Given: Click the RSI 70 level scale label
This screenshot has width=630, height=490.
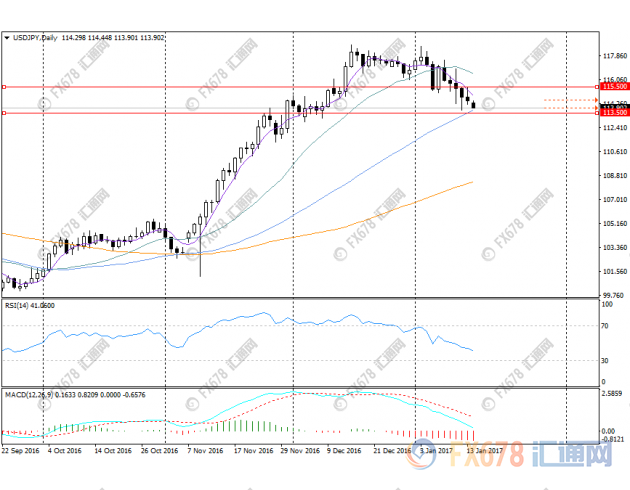Looking at the screenshot, I should [x=605, y=326].
